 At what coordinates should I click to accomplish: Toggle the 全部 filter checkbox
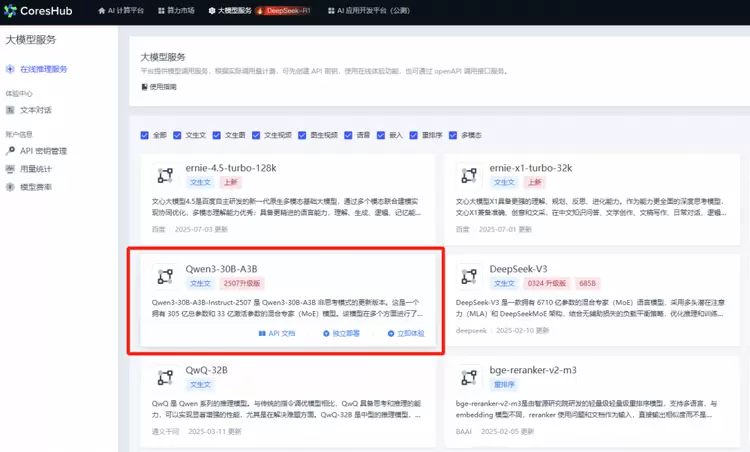(x=146, y=133)
